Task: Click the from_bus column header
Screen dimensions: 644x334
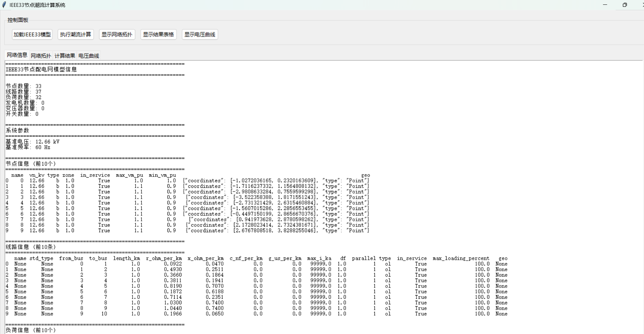Action: click(x=71, y=259)
